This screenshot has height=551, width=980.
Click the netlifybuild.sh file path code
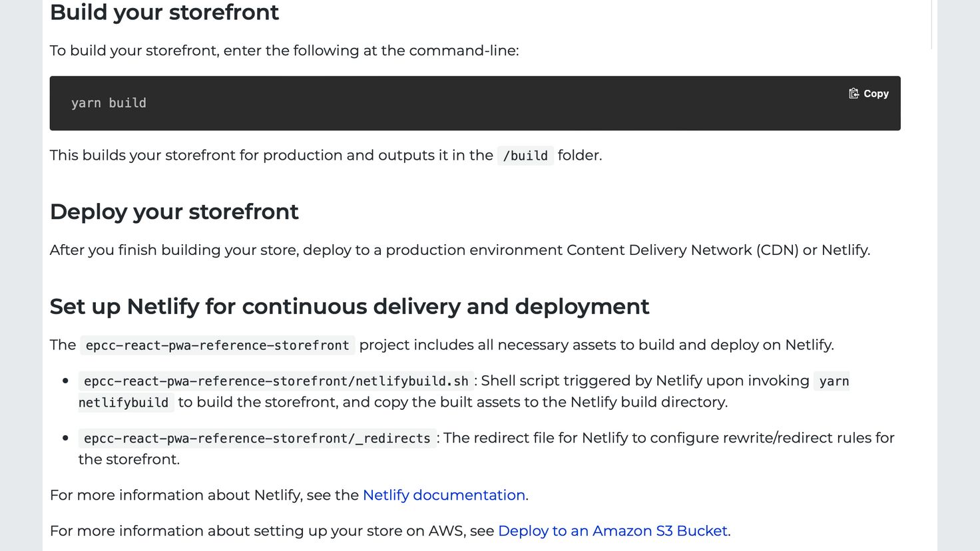click(x=276, y=381)
